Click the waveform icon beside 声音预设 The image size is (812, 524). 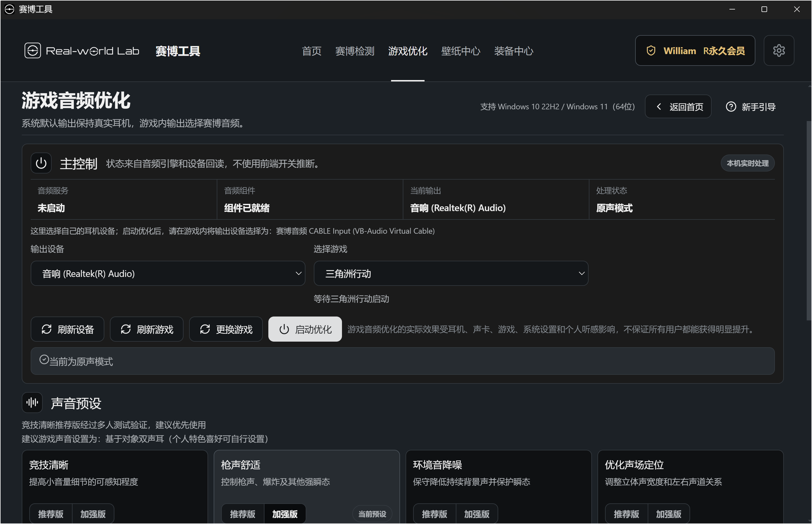click(32, 403)
